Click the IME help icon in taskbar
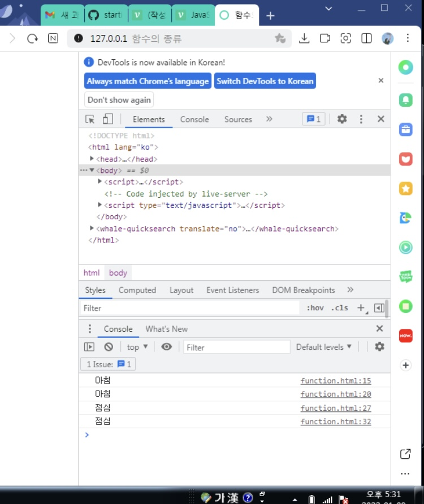Viewport: 424px width, 504px height. (x=248, y=498)
